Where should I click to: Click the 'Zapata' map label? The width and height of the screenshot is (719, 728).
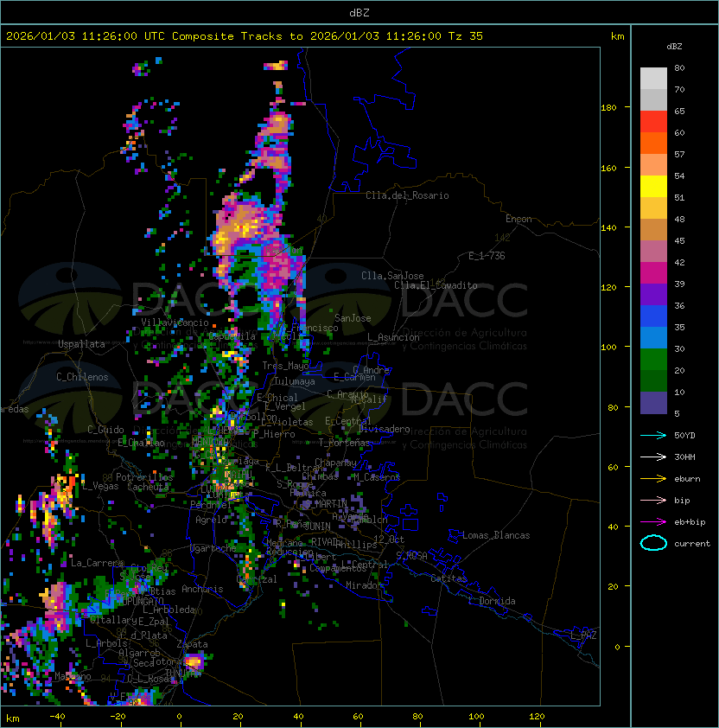(192, 644)
